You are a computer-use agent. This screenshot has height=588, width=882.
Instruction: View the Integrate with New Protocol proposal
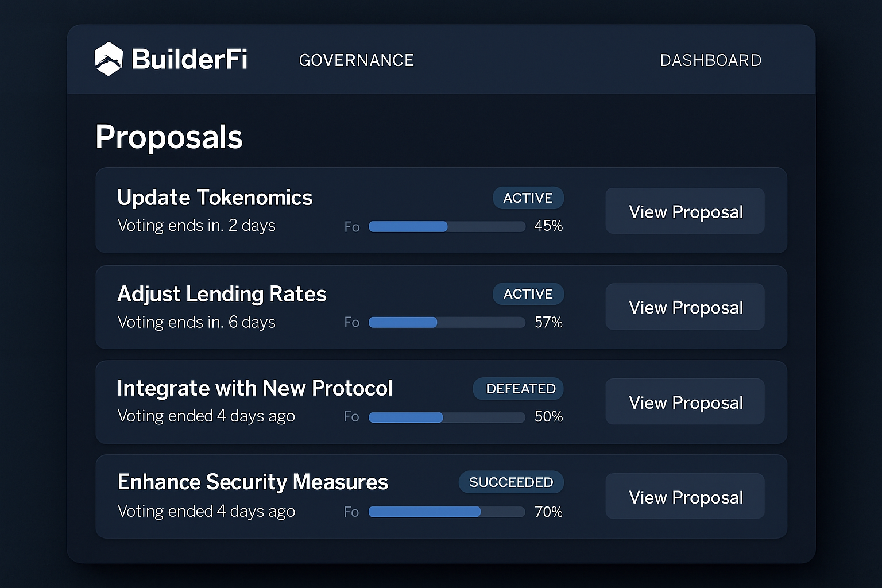(684, 402)
